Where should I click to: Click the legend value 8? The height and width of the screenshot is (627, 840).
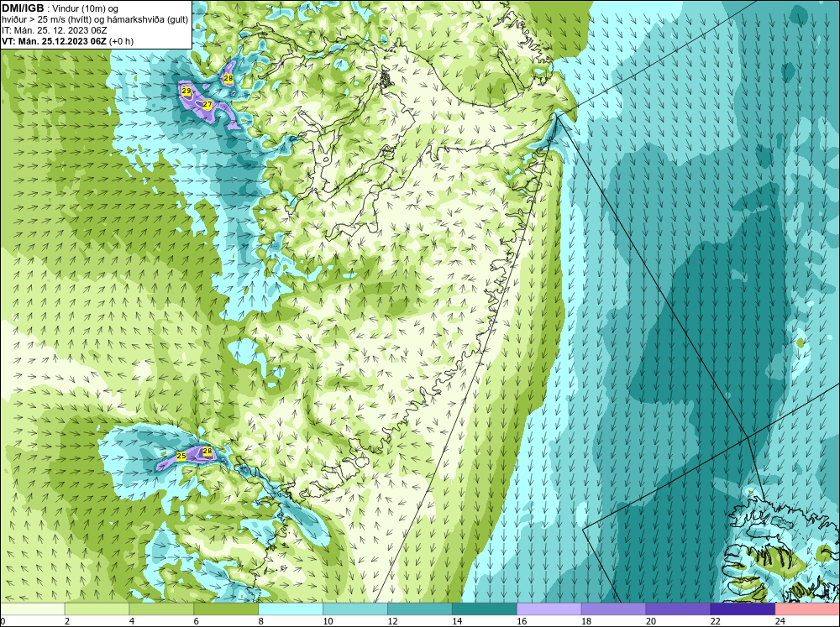pyautogui.click(x=261, y=621)
